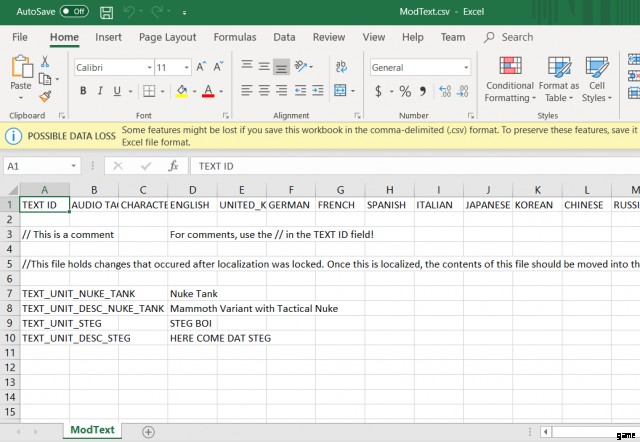Viewport: 640px width, 442px height.
Task: Add a new sheet with plus button
Action: [149, 431]
